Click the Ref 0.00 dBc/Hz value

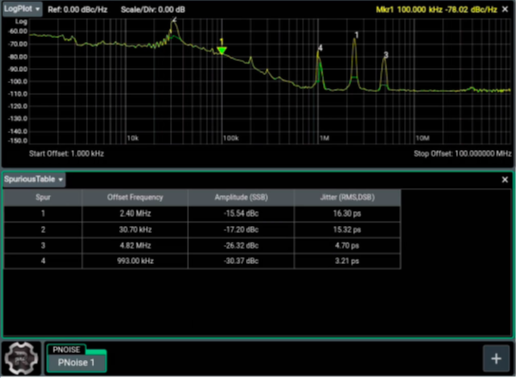point(77,10)
